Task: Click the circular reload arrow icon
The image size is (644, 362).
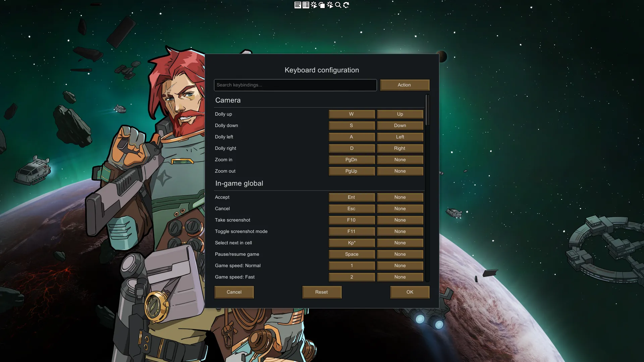Action: coord(346,5)
